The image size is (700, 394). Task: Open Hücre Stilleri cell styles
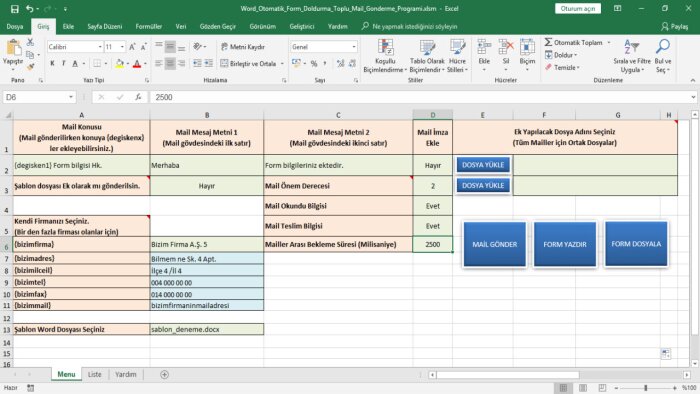[x=458, y=56]
